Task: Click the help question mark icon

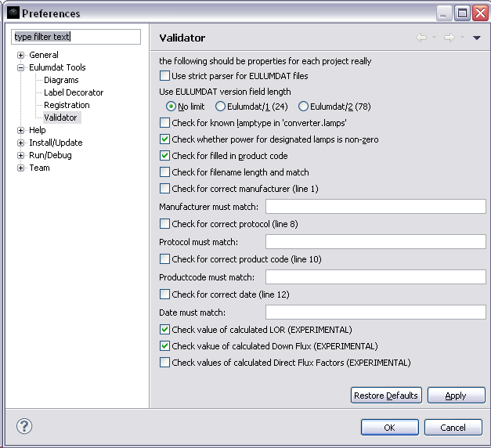Action: [x=24, y=426]
